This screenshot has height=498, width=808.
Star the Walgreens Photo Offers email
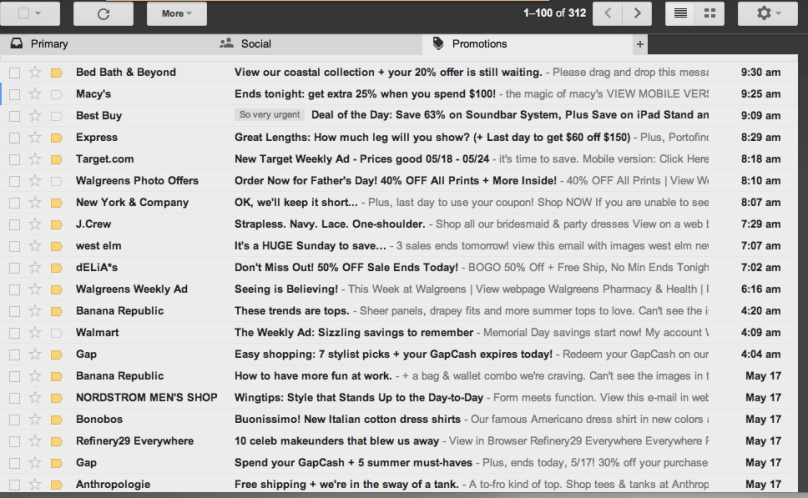35,180
